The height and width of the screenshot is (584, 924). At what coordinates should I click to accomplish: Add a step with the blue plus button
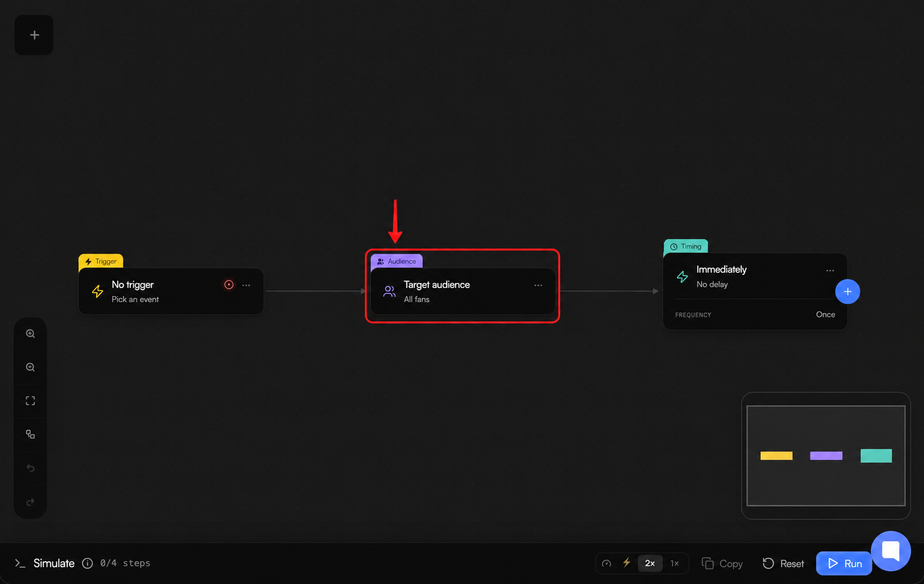(847, 292)
